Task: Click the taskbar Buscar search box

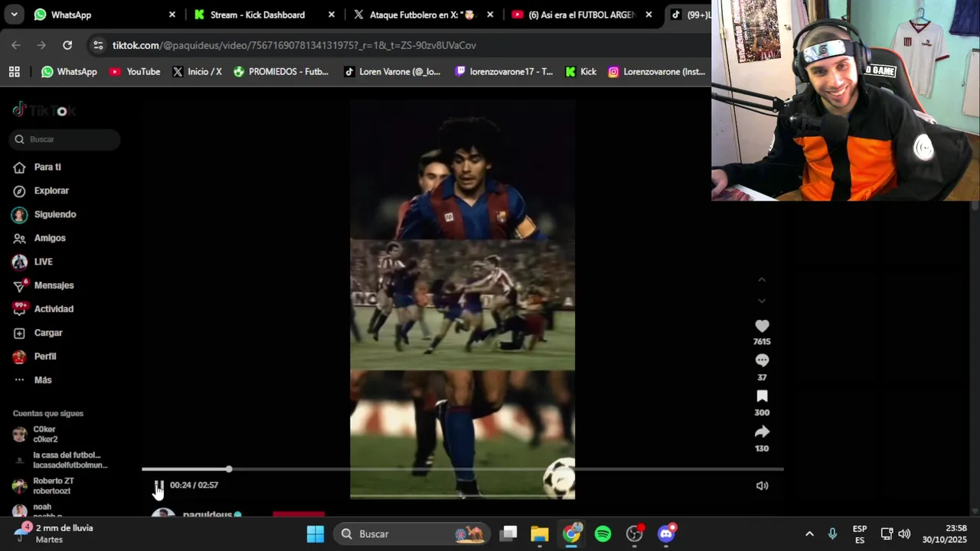Action: click(413, 534)
